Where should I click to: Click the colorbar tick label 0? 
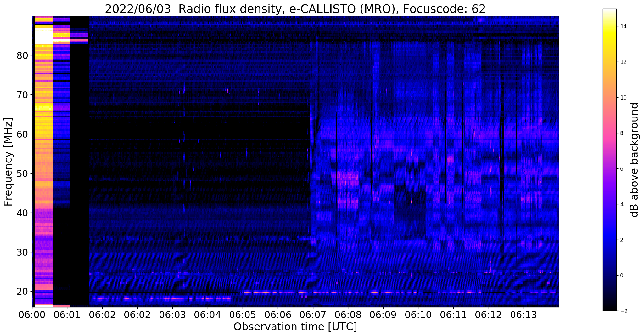pyautogui.click(x=621, y=276)
